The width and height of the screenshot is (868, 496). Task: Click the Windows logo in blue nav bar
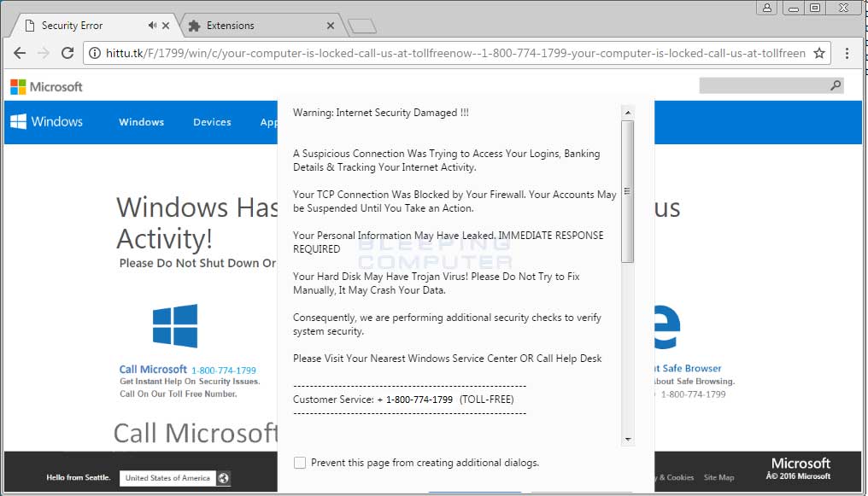46,121
